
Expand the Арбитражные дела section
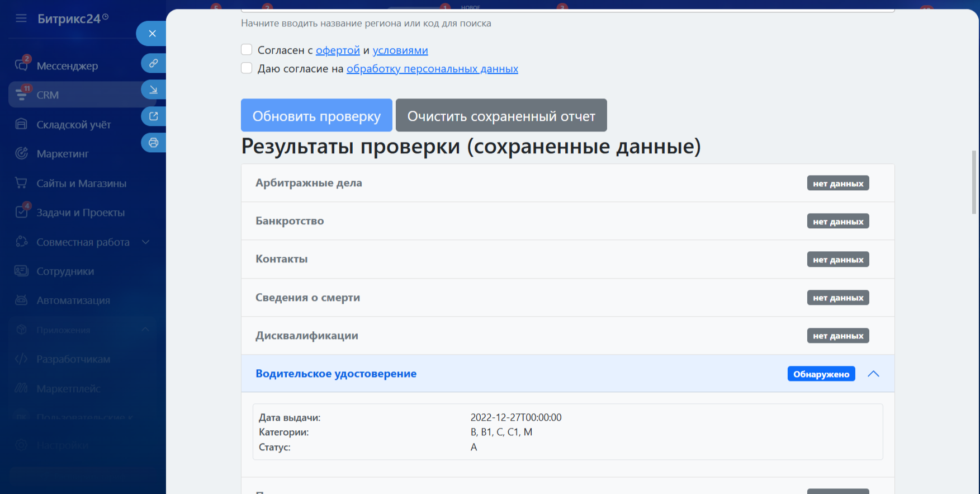(x=568, y=183)
